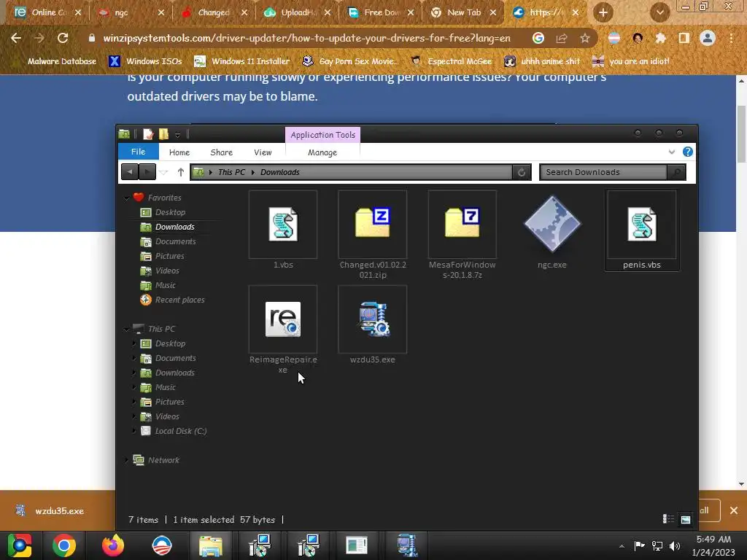The height and width of the screenshot is (560, 747).
Task: Go up one folder level
Action: coord(181,172)
